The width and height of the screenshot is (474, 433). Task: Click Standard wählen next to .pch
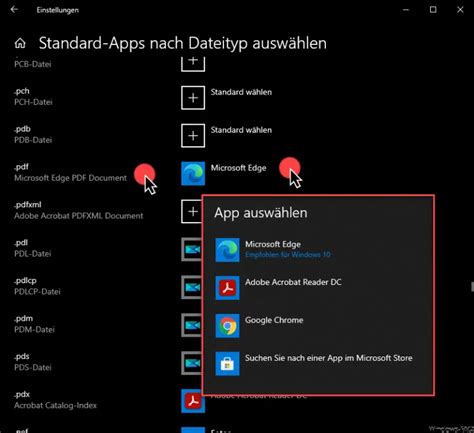(241, 92)
